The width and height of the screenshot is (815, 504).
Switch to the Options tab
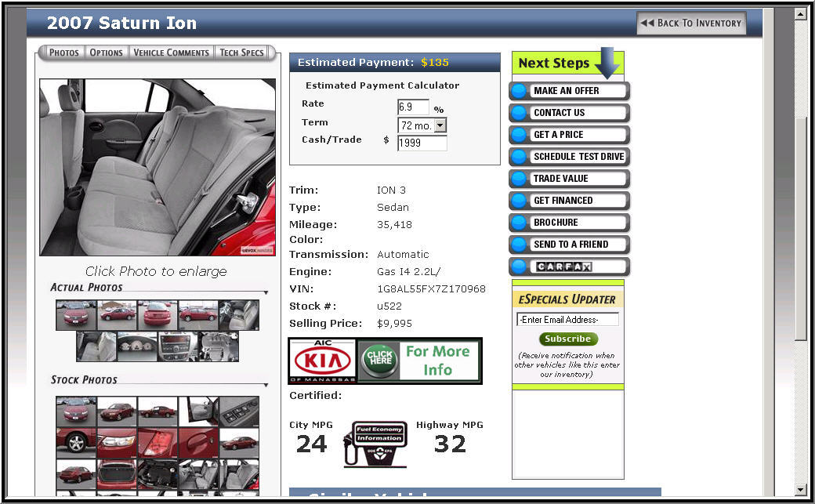[106, 53]
